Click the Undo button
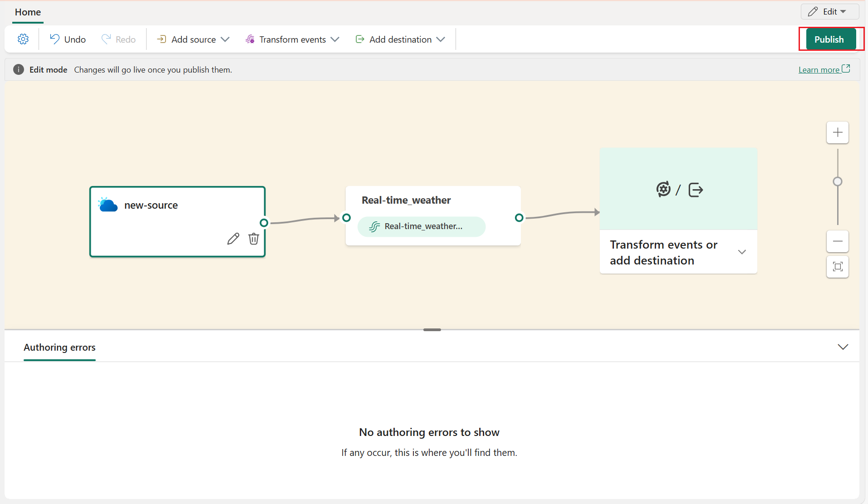The image size is (868, 504). (x=68, y=39)
